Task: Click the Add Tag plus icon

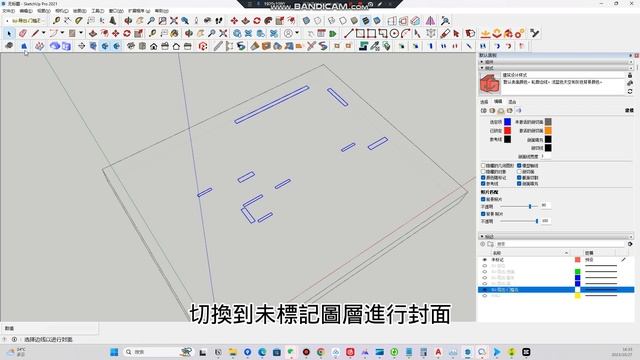Action: 483,244
